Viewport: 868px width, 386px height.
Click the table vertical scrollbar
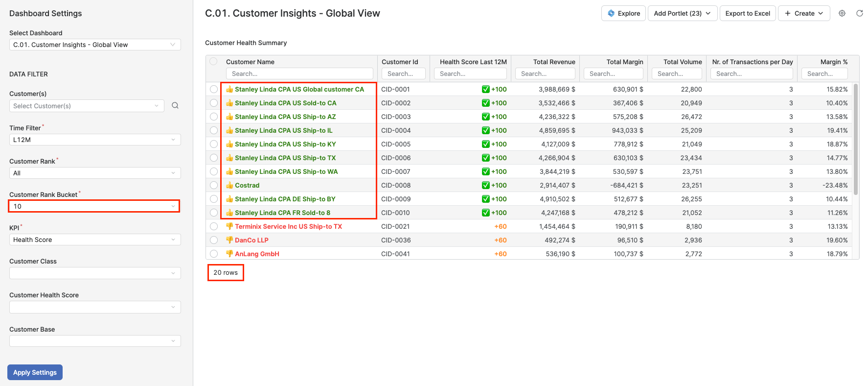pos(856,140)
